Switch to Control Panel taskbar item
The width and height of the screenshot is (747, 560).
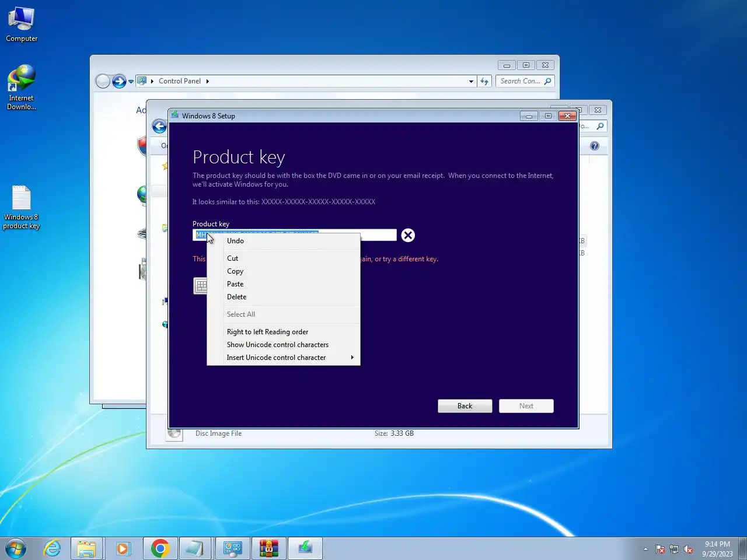click(x=233, y=548)
